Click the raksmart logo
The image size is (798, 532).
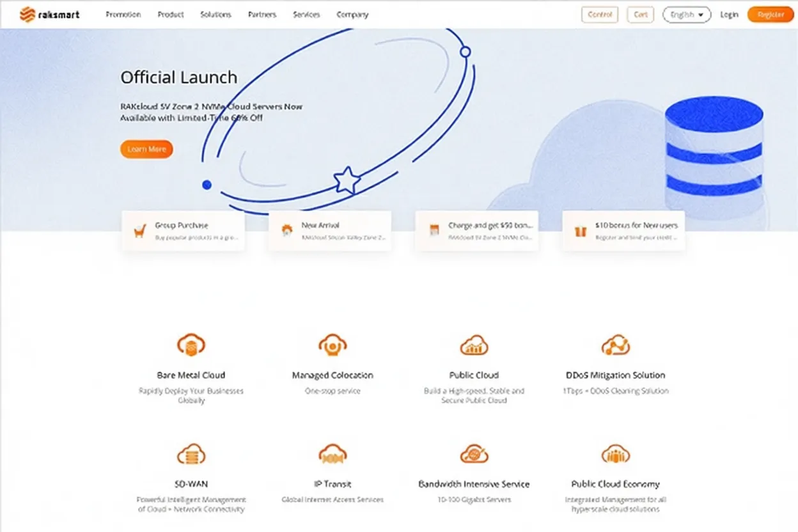coord(49,14)
